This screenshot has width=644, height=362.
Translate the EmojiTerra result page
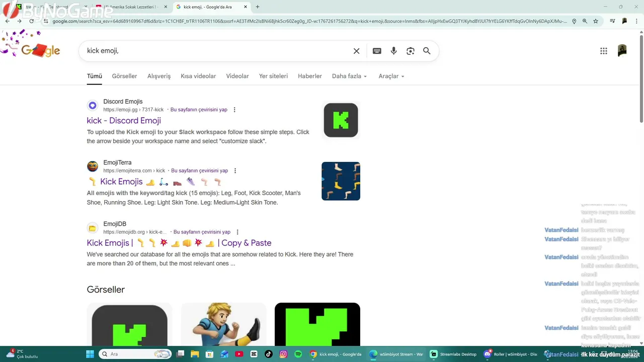(x=199, y=170)
